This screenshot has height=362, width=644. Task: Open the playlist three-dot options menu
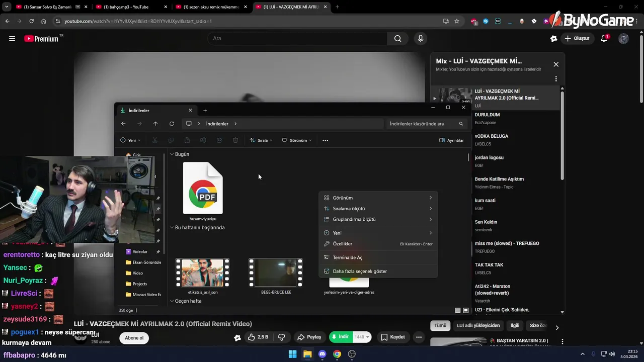(556, 79)
